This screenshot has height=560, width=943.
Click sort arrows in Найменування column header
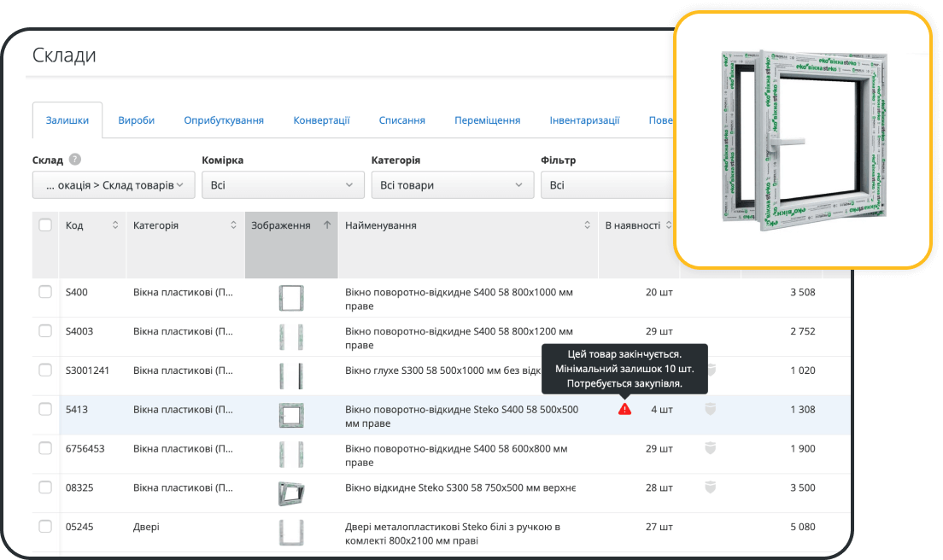pyautogui.click(x=587, y=225)
